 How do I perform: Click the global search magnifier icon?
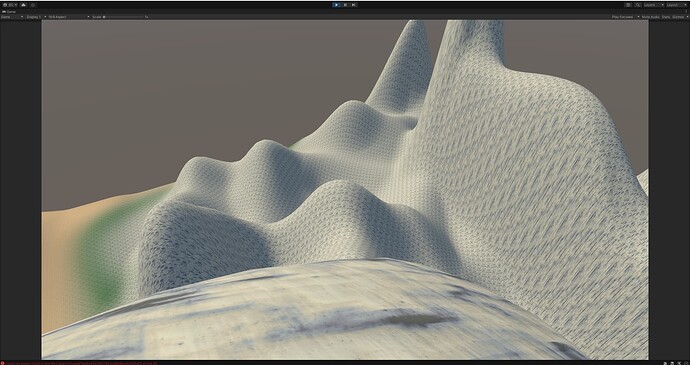pyautogui.click(x=638, y=5)
